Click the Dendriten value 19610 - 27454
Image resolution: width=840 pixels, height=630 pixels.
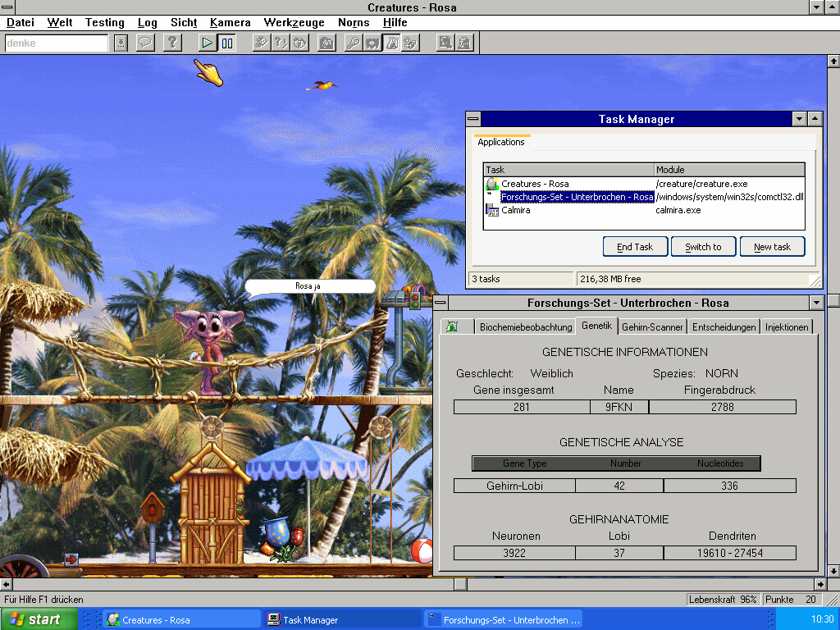(x=729, y=553)
